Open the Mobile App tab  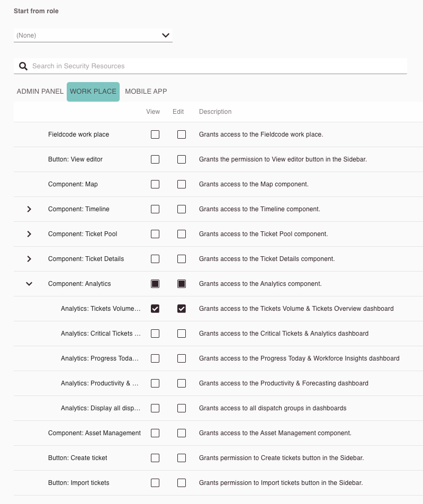pyautogui.click(x=146, y=92)
